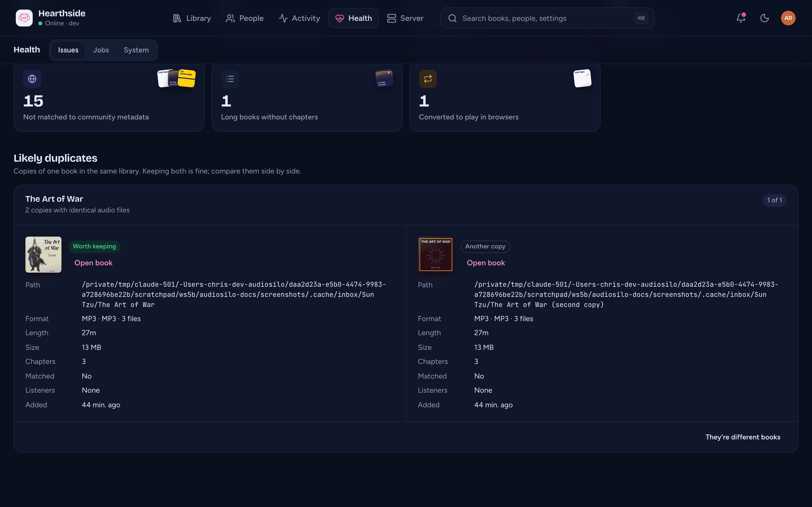Open the AD user avatar menu
This screenshot has height=507, width=812.
[x=788, y=18]
